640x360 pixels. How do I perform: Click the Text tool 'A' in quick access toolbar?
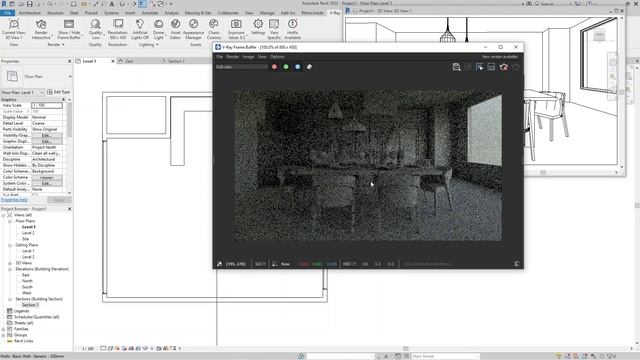pos(112,4)
